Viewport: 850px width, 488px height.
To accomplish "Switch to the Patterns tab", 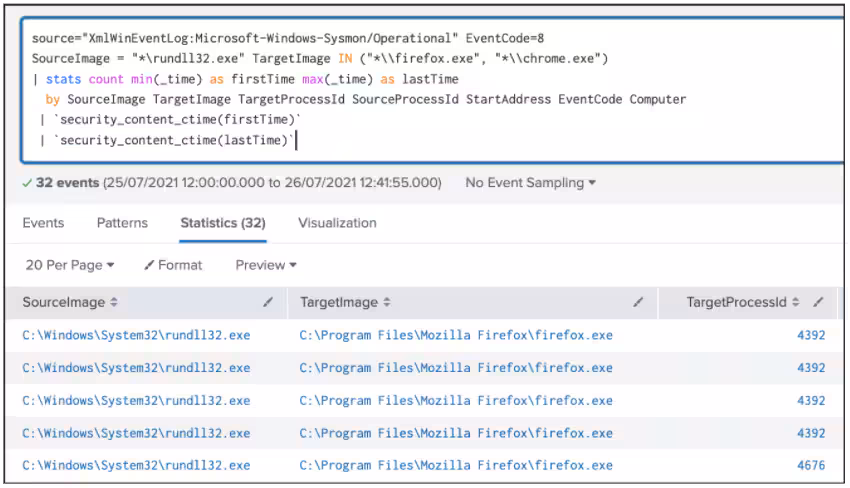I will 122,223.
